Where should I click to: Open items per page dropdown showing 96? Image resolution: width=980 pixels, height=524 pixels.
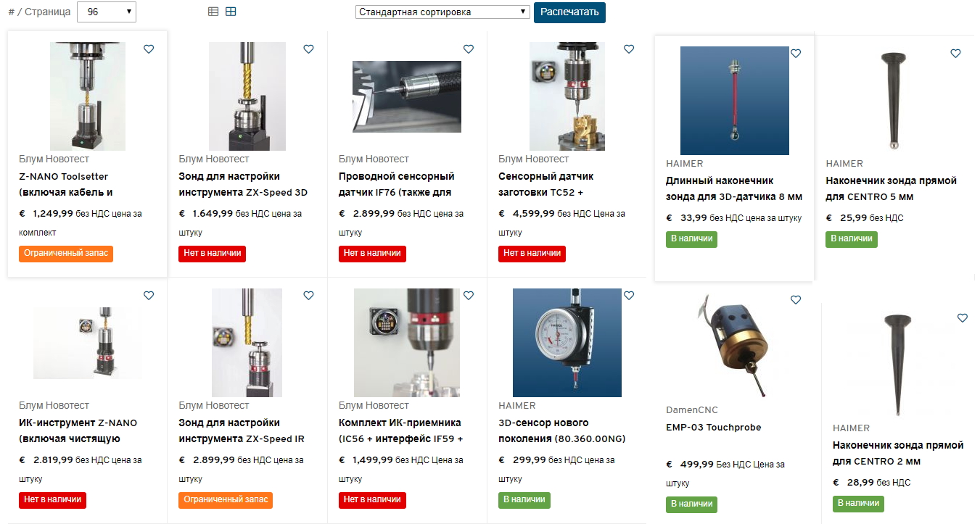107,12
